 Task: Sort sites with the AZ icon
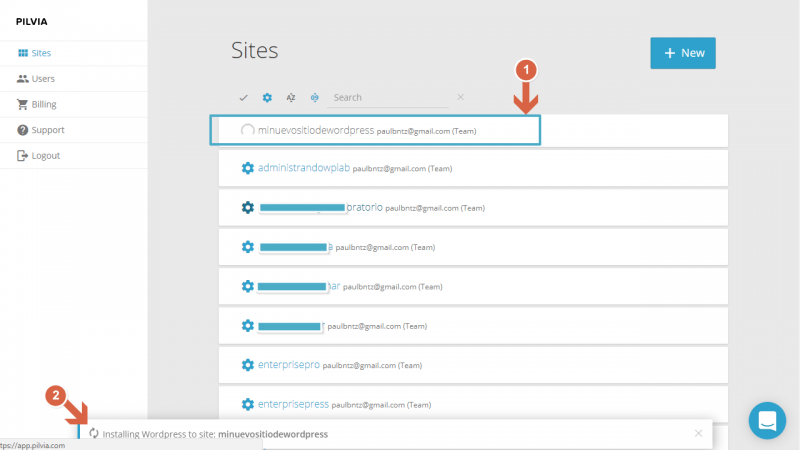click(x=291, y=97)
